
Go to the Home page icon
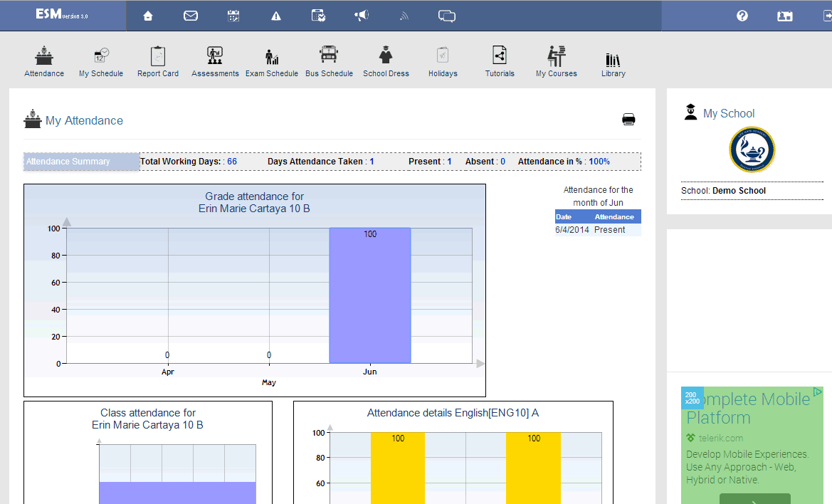(148, 16)
